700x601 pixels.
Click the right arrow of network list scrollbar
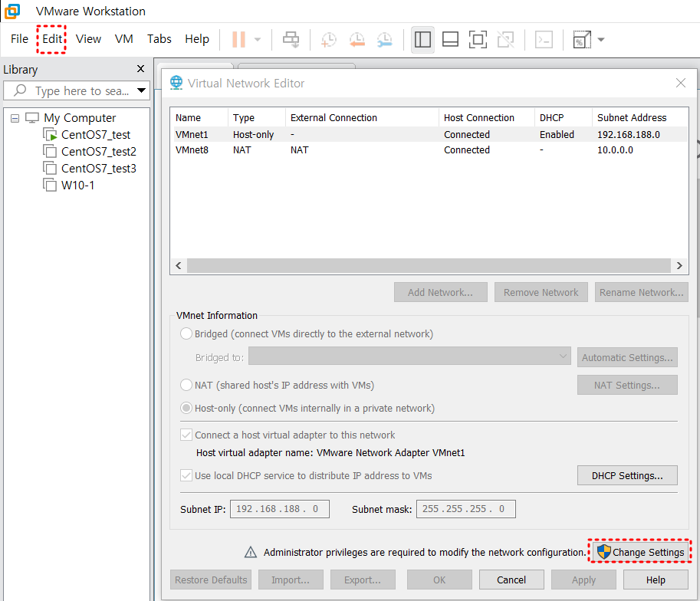pos(679,266)
